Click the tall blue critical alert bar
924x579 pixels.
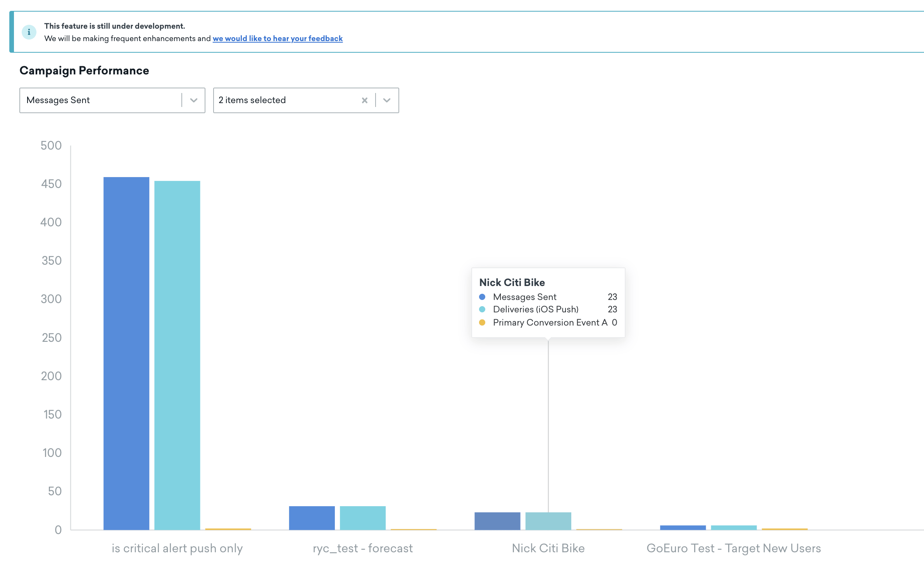pos(126,353)
